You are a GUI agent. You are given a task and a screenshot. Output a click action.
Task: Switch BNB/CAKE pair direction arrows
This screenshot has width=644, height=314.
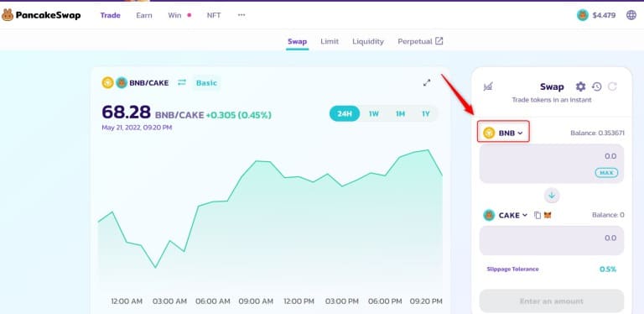pos(182,82)
